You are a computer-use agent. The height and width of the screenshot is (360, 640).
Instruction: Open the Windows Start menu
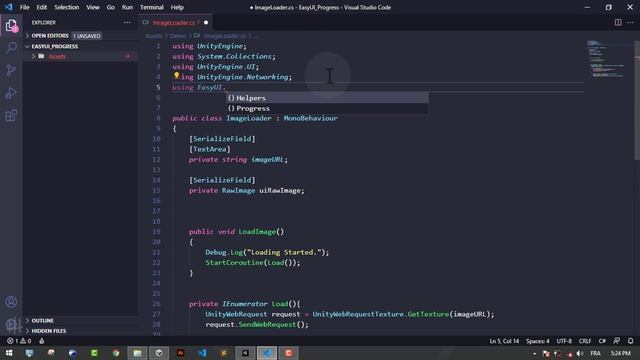tap(9, 353)
